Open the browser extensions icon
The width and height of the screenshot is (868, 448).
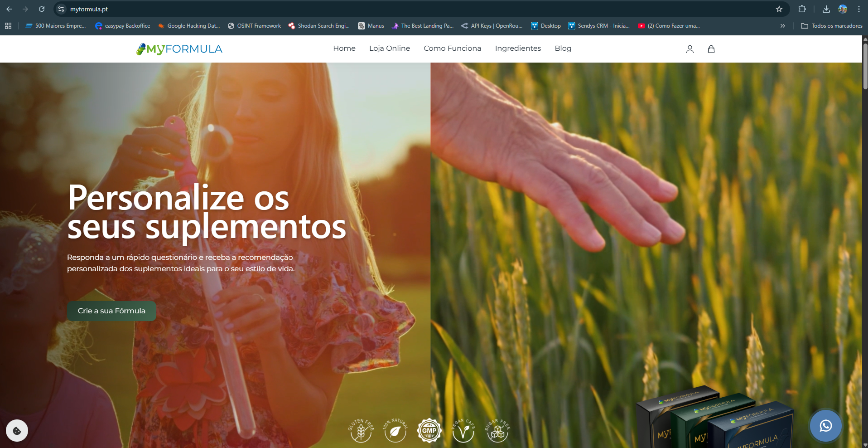click(802, 9)
